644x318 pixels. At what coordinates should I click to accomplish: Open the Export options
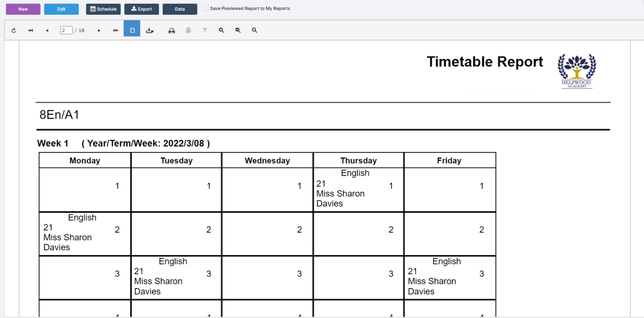pos(141,9)
